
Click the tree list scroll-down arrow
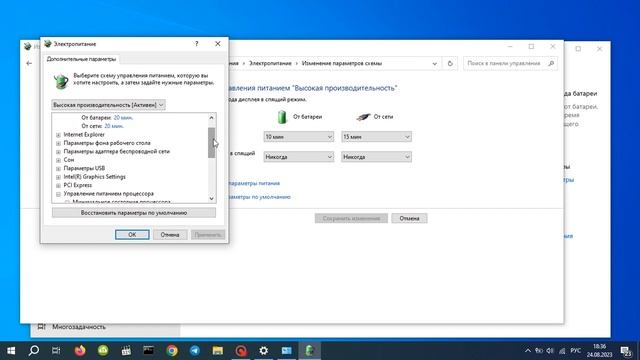pos(211,198)
